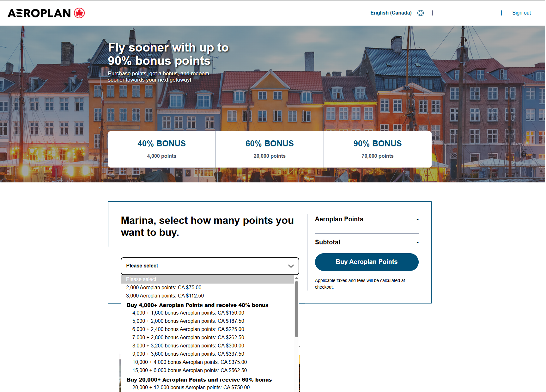The height and width of the screenshot is (392, 546).
Task: Choose 15,000 + 6,000 bonus for CA $562.50
Action: 190,370
